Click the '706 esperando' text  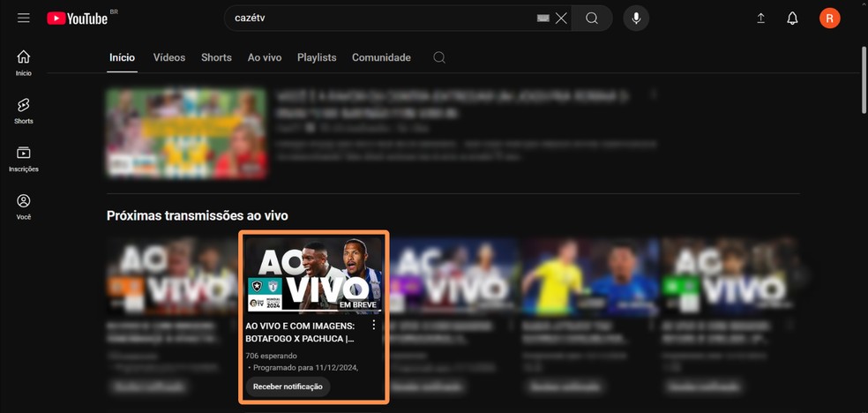point(272,356)
